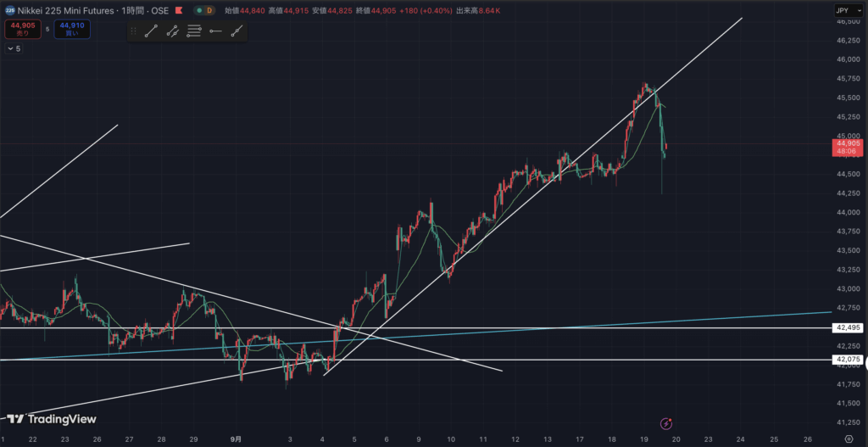Select the horizontal ray drawing tool
This screenshot has height=447, width=868.
(215, 31)
